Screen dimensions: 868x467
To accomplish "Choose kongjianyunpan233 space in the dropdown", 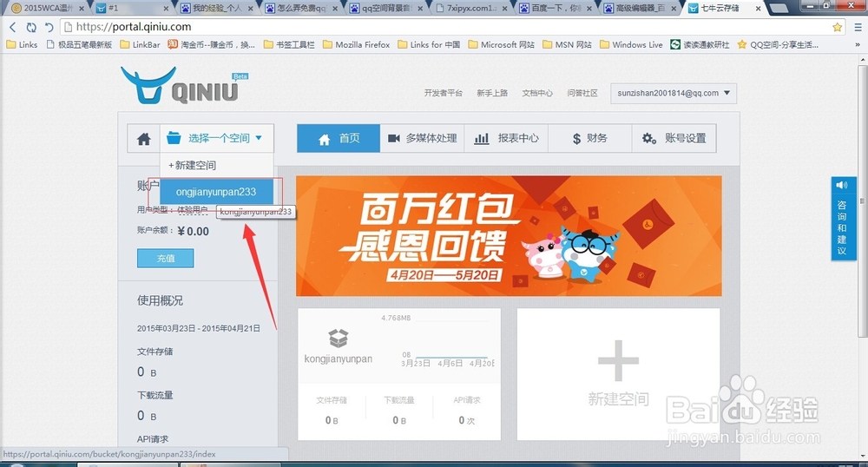I will [x=216, y=192].
